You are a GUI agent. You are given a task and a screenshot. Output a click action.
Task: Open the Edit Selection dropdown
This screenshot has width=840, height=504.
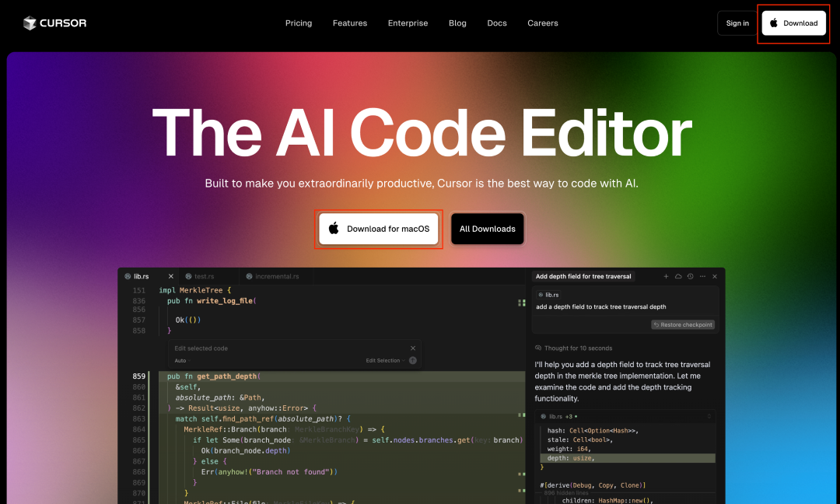click(385, 361)
